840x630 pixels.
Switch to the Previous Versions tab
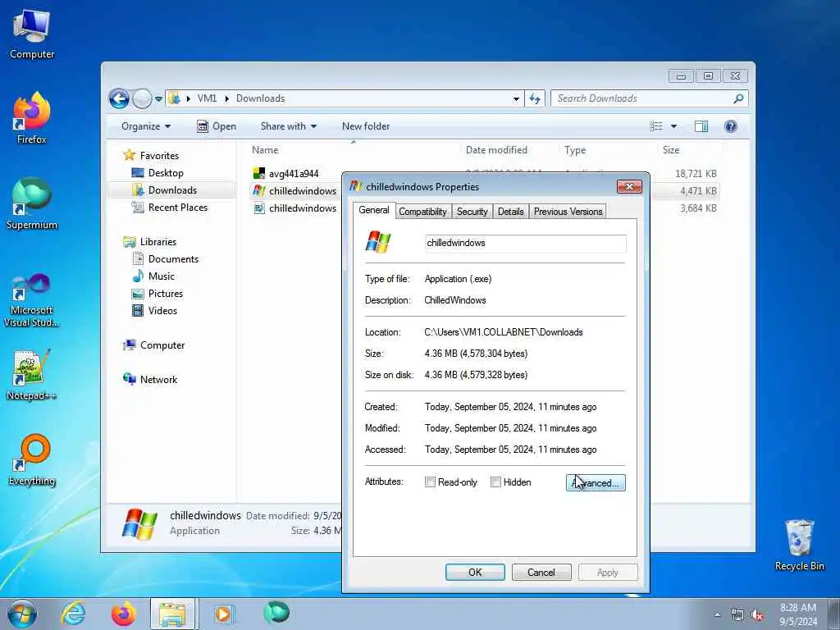tap(568, 212)
